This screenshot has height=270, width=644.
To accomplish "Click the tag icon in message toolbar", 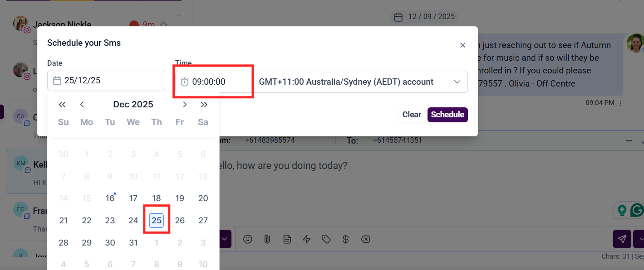I will coord(326,239).
